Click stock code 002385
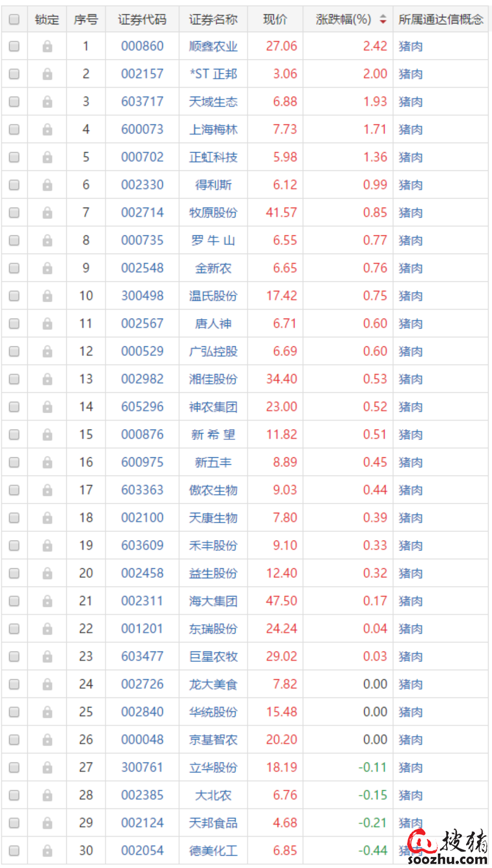The height and width of the screenshot is (868, 492). click(x=143, y=795)
